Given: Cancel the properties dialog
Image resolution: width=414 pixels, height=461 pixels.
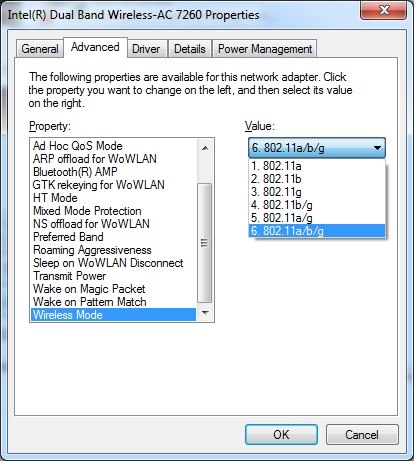Looking at the screenshot, I should pos(362,434).
